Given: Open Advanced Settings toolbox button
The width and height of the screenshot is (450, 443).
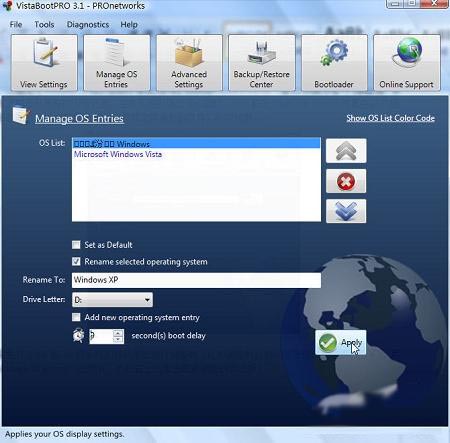Looking at the screenshot, I should pos(189,63).
